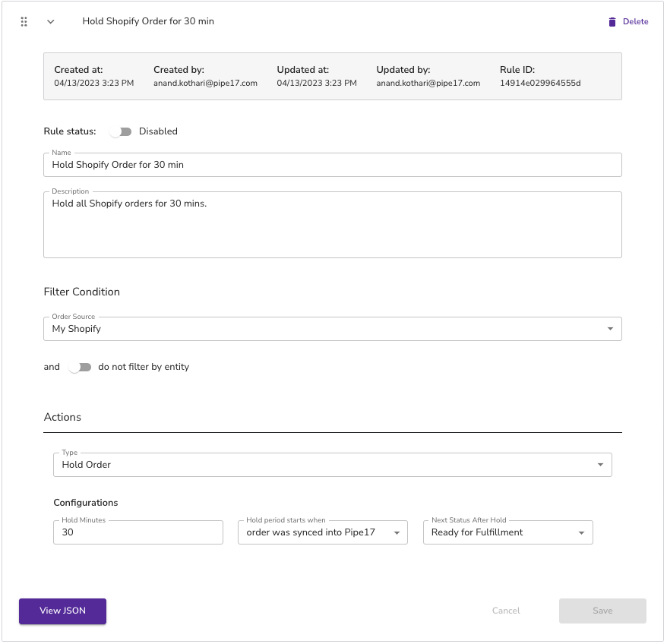667x644 pixels.
Task: Select the Rule ID value 14914e029964555d
Action: tap(540, 83)
